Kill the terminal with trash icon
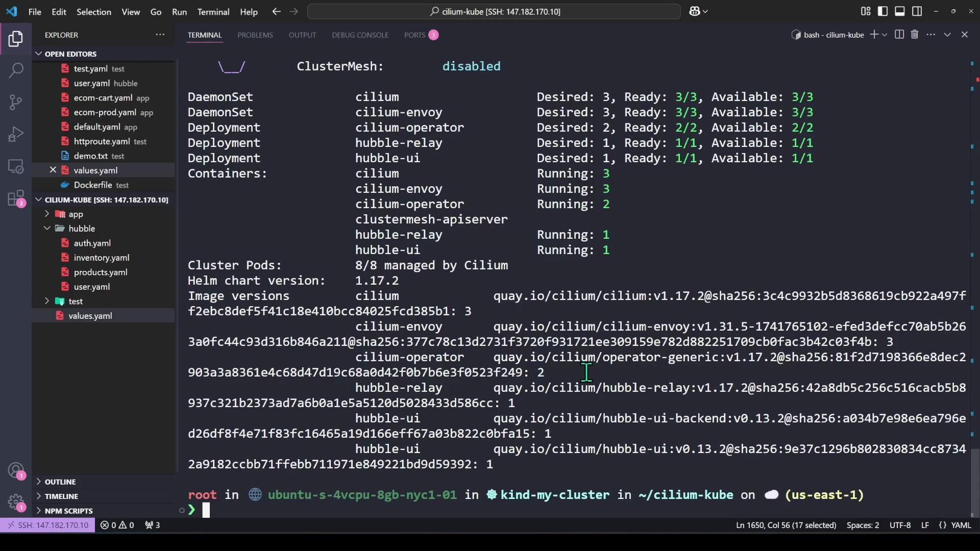Viewport: 980px width, 551px height. 915,35
